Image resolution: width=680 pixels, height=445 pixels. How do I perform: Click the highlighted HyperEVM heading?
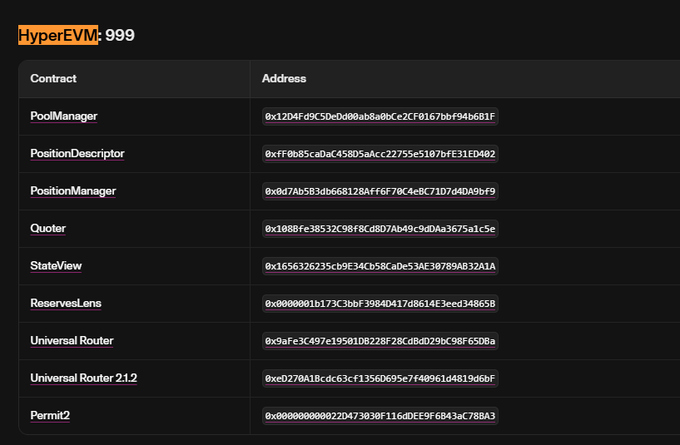pyautogui.click(x=58, y=35)
